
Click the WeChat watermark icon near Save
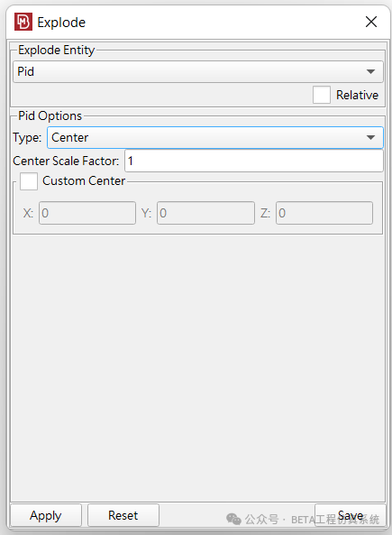[x=233, y=519]
